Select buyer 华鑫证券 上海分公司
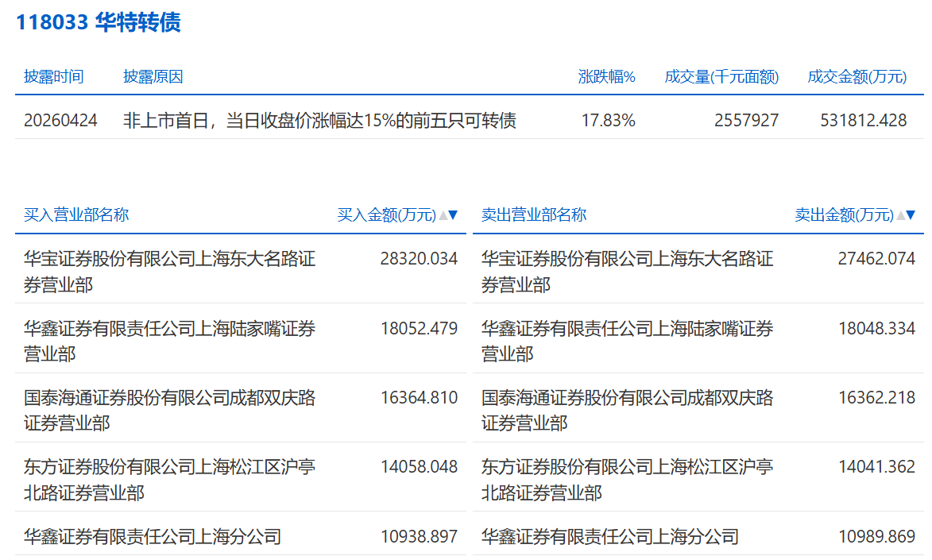932x560 pixels. click(x=153, y=537)
